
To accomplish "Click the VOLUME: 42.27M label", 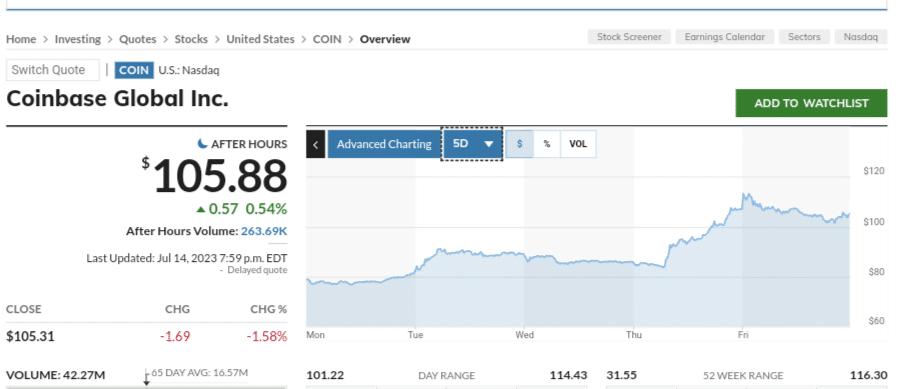I will pos(56,375).
